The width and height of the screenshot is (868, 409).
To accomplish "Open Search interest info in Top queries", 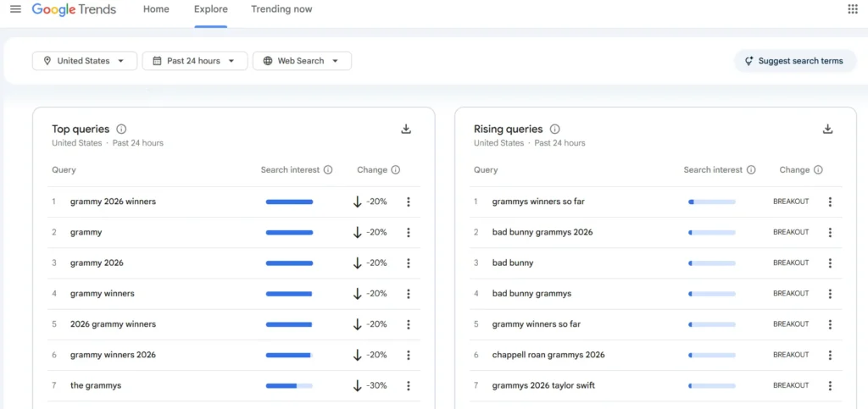I will click(328, 169).
